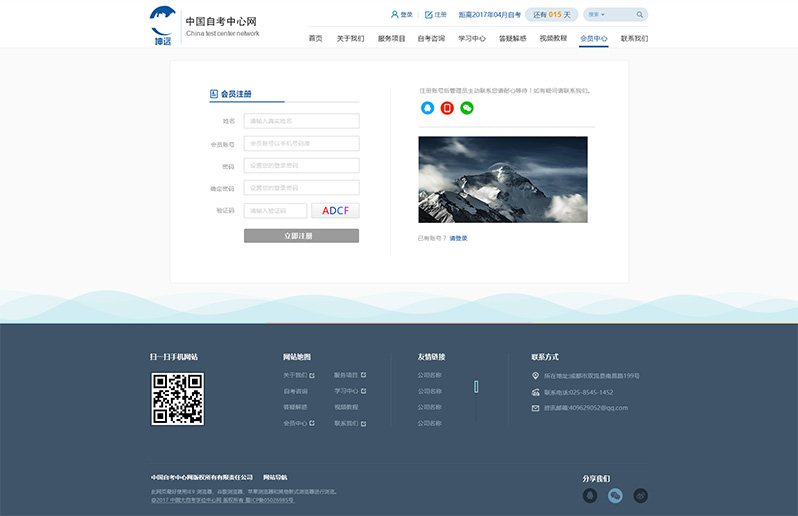Image resolution: width=798 pixels, height=516 pixels.
Task: Click the friendly links scrollbar handle in footer
Action: [476, 386]
